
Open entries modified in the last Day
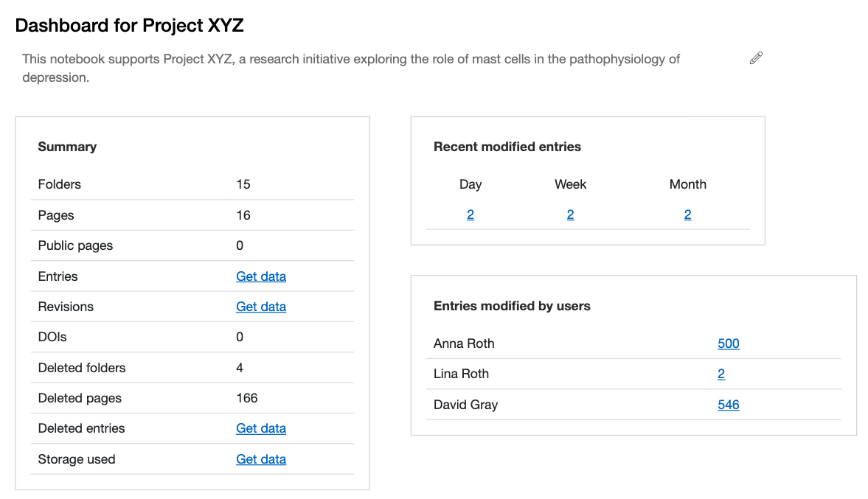pos(471,214)
